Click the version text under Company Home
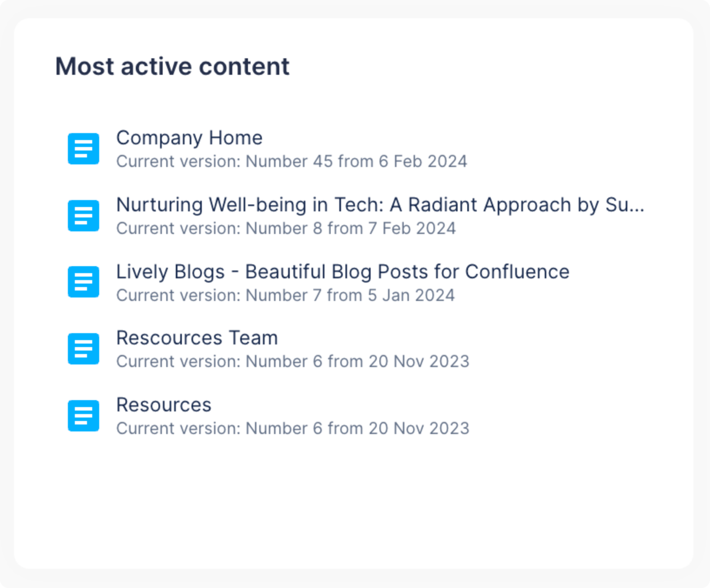The image size is (710, 588). coord(291,161)
